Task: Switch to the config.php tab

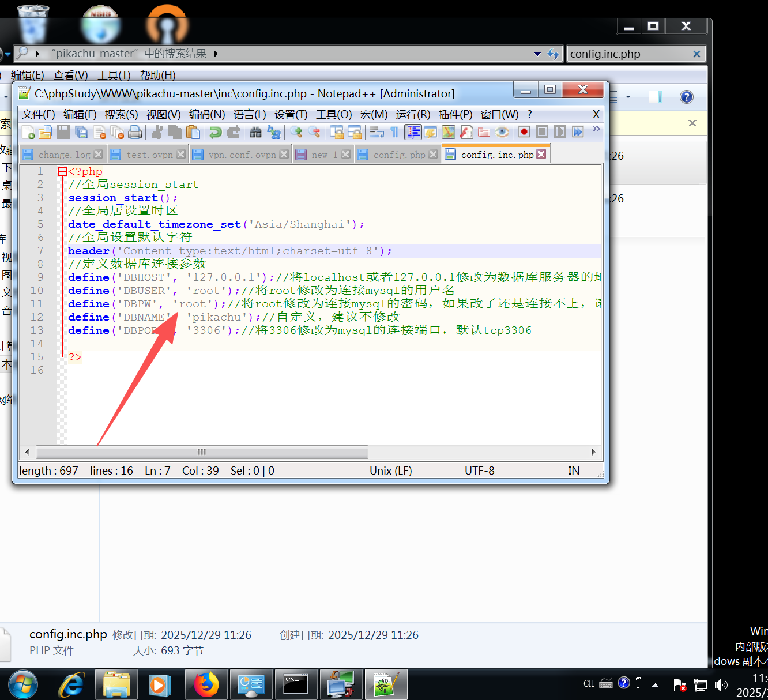Action: pyautogui.click(x=397, y=155)
